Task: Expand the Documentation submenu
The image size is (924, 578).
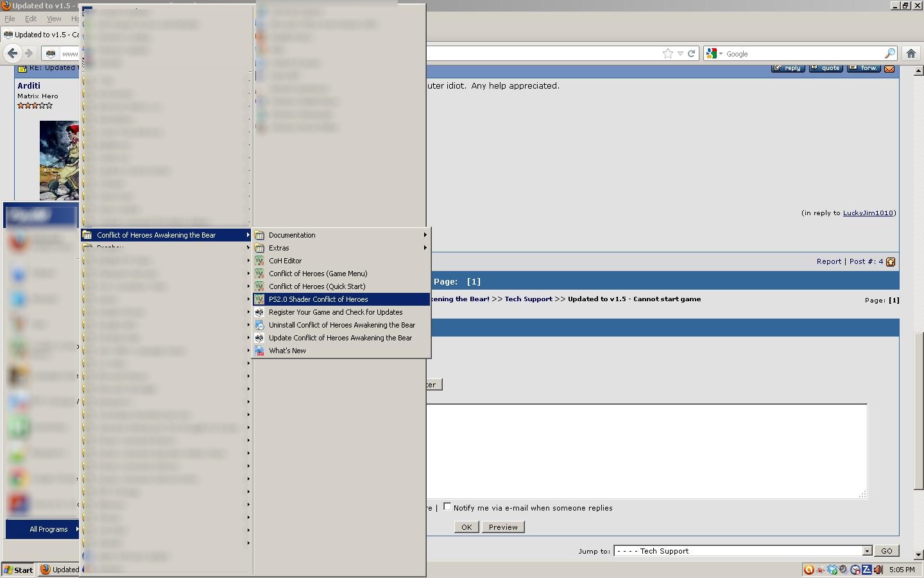Action: [x=341, y=235]
